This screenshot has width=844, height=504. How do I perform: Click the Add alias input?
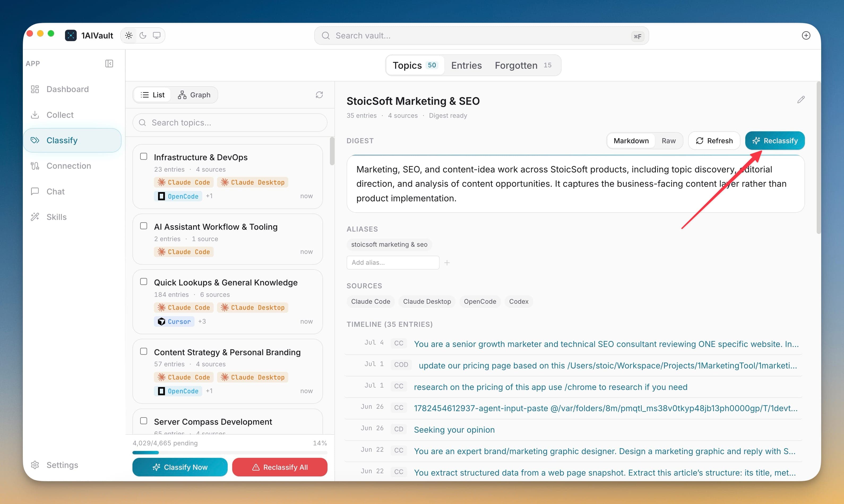tap(393, 263)
